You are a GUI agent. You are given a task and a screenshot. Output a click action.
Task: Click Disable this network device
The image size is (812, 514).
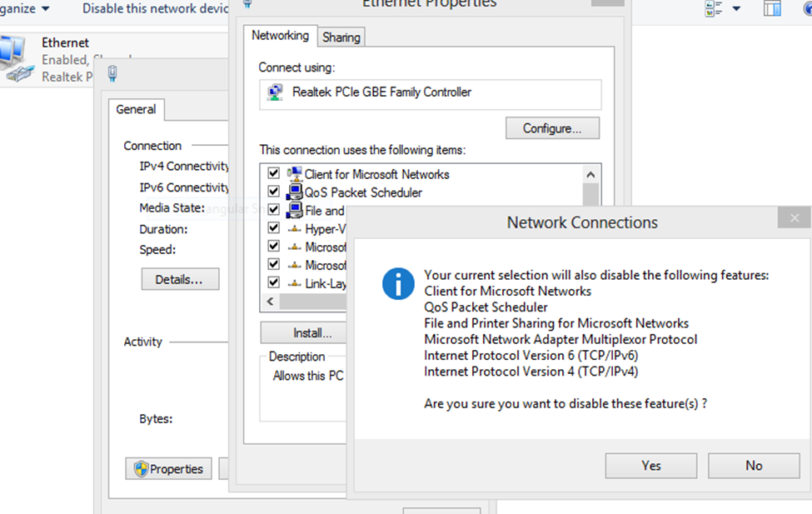[x=155, y=8]
